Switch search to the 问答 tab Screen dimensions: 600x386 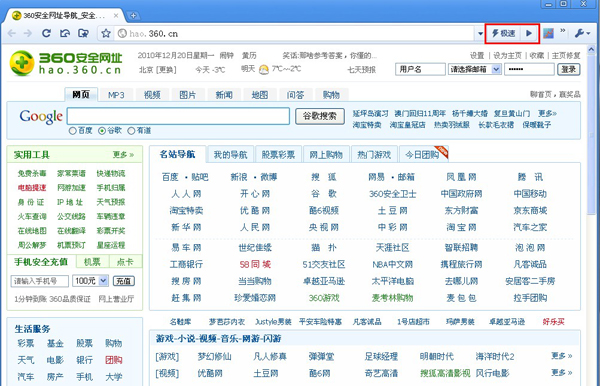tap(295, 94)
